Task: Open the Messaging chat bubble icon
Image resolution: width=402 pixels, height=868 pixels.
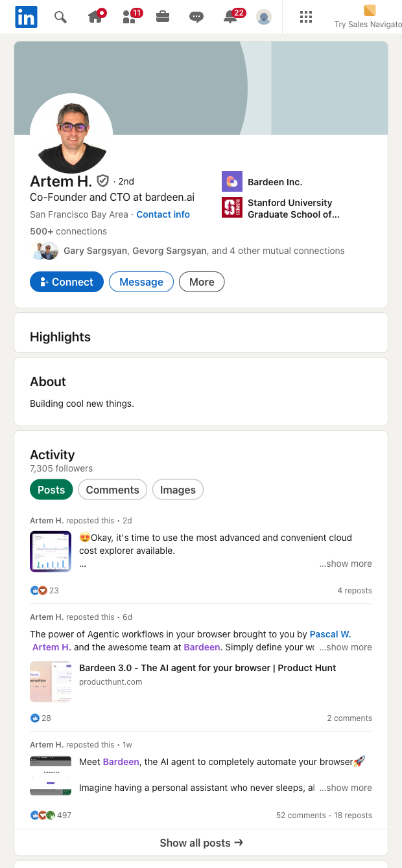Action: click(196, 17)
